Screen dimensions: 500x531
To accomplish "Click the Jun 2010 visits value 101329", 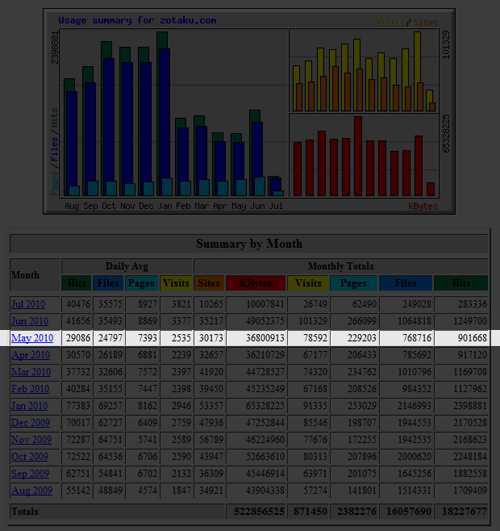I will pos(313,321).
